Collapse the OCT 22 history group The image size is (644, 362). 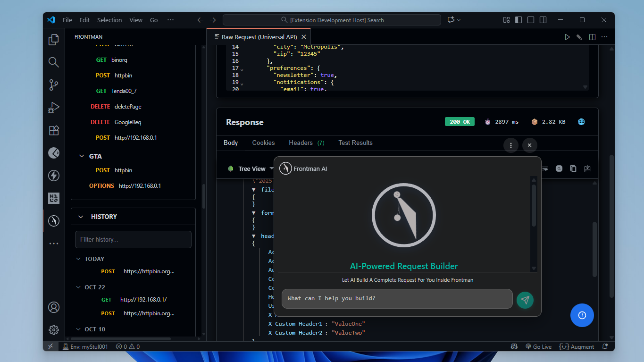point(79,287)
